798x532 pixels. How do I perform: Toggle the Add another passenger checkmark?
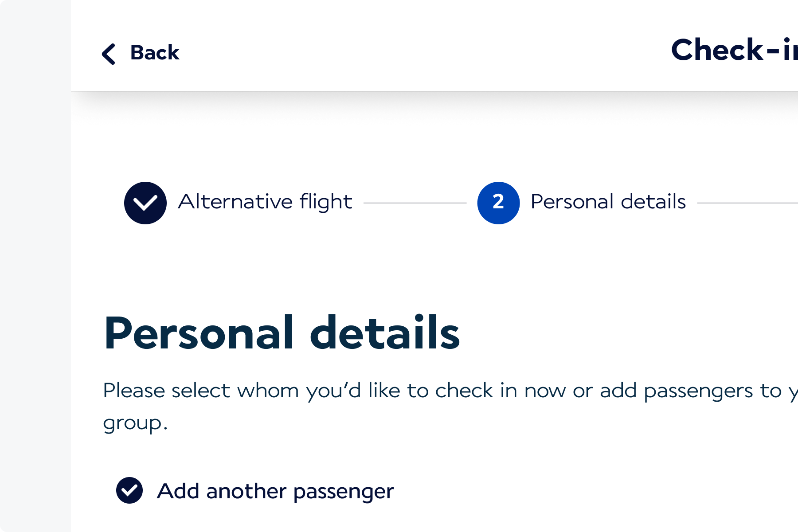click(x=129, y=490)
